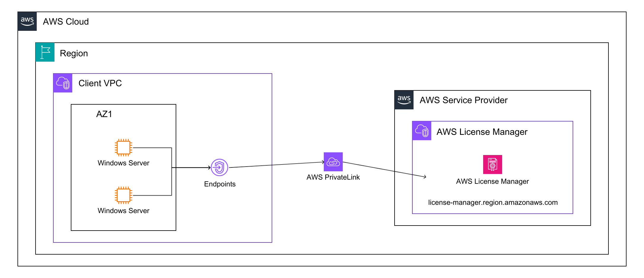This screenshot has height=278, width=644.
Task: Click the Client VPC label
Action: [100, 83]
